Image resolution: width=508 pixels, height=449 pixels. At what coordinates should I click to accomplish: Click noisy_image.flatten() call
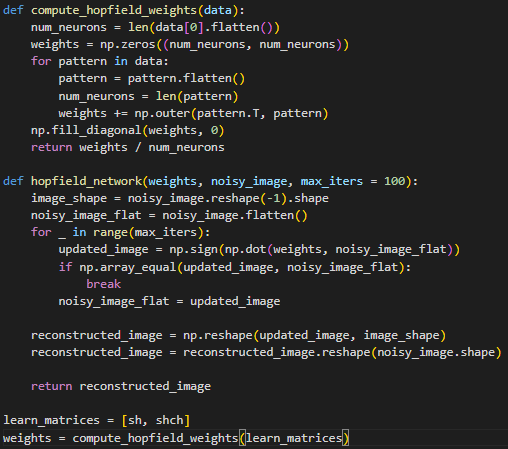click(235, 215)
